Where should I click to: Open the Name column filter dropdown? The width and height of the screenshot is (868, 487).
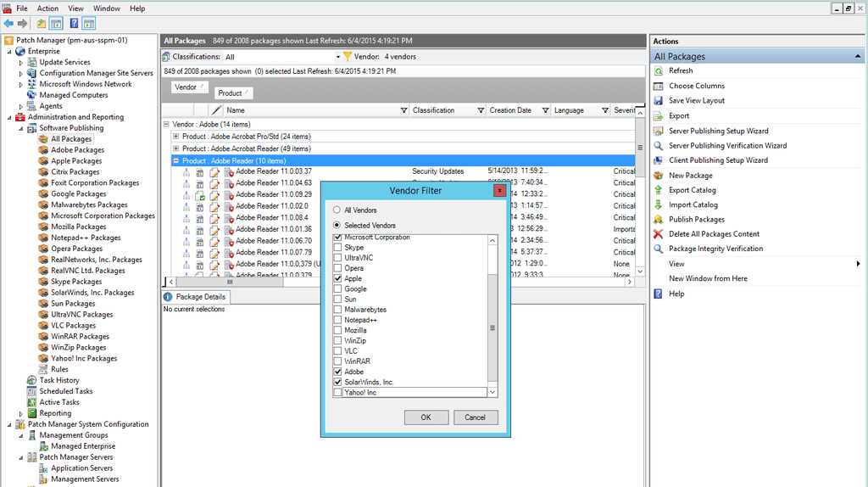403,110
